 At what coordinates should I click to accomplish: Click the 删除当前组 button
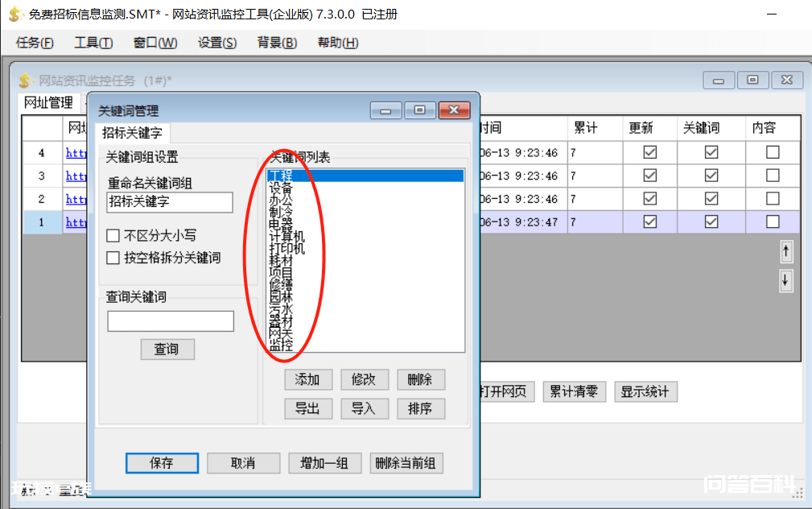coord(406,463)
